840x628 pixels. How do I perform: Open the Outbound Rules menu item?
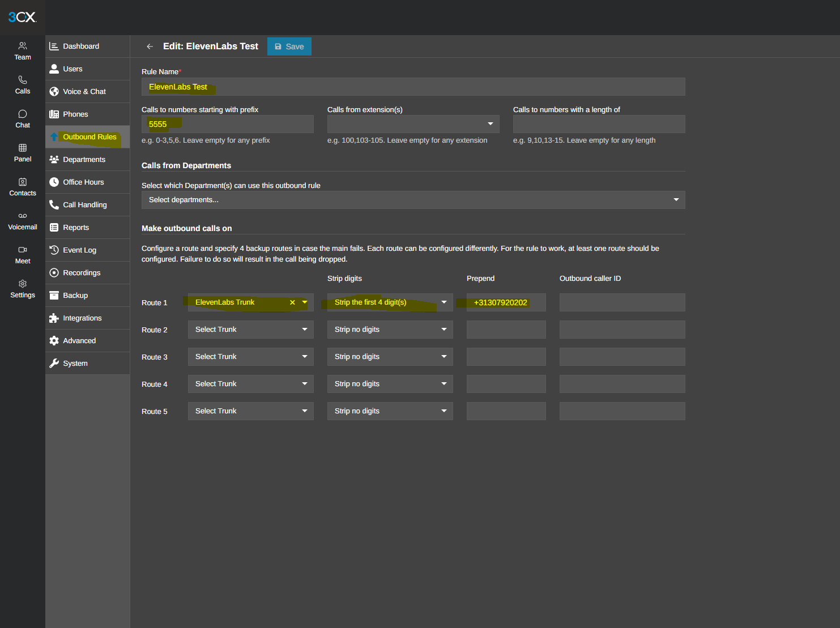click(x=88, y=137)
